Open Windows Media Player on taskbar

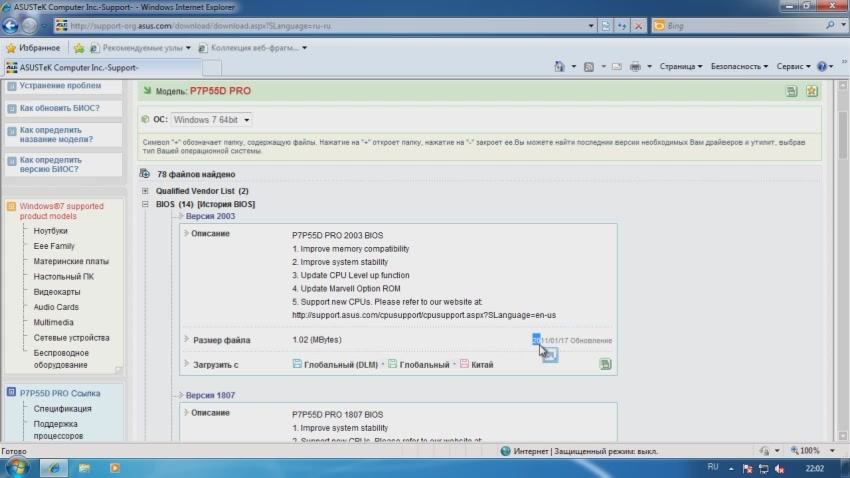(x=114, y=468)
